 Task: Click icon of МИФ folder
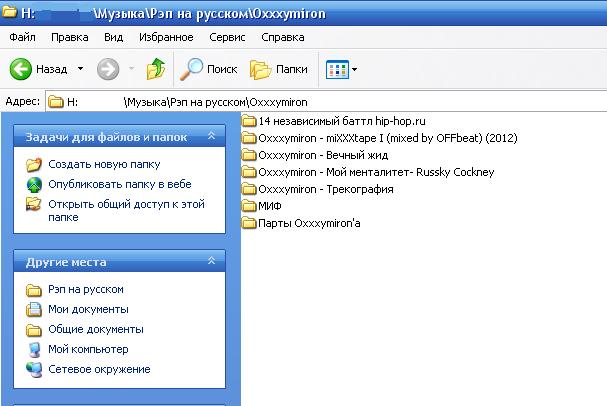tap(249, 206)
